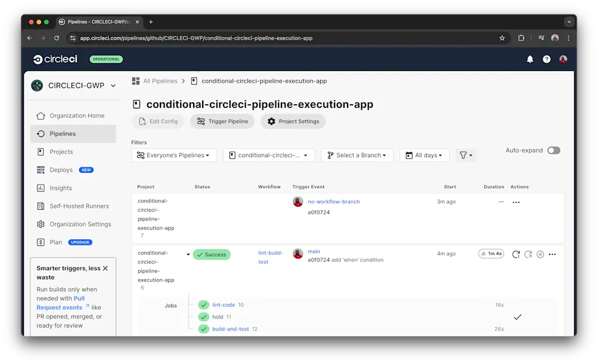
Task: Click the hold job success check icon
Action: 204,317
